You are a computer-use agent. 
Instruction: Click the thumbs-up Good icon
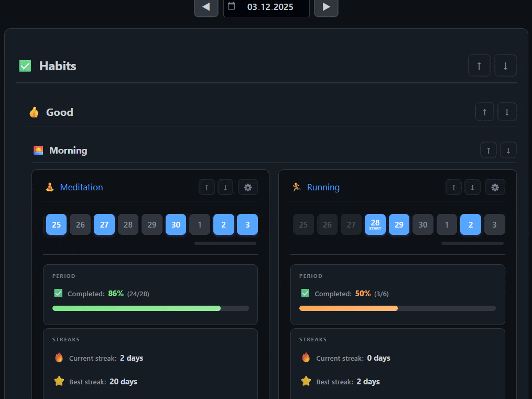[x=34, y=112]
